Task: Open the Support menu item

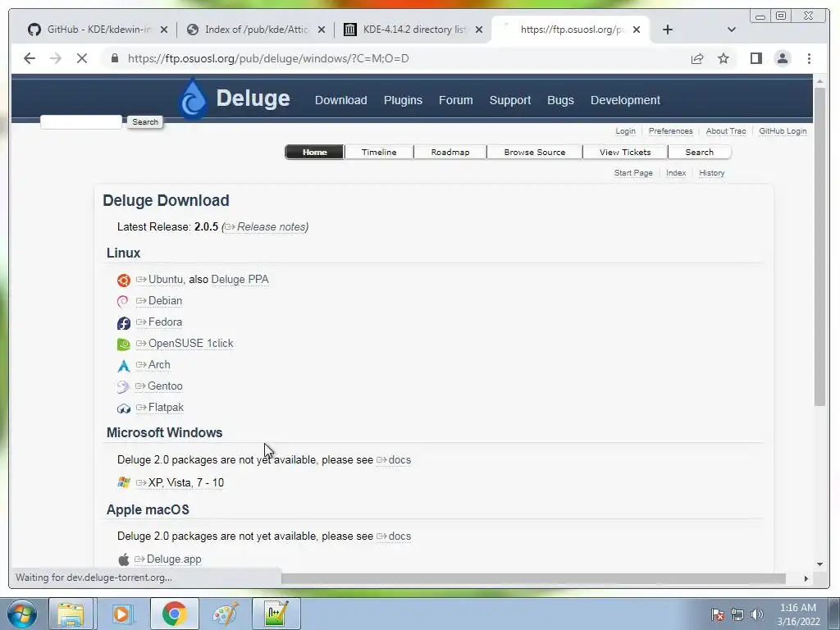Action: tap(510, 100)
